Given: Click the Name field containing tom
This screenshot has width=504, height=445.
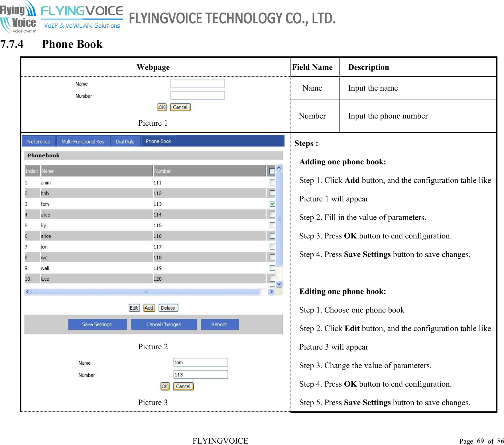Looking at the screenshot, I should click(201, 362).
